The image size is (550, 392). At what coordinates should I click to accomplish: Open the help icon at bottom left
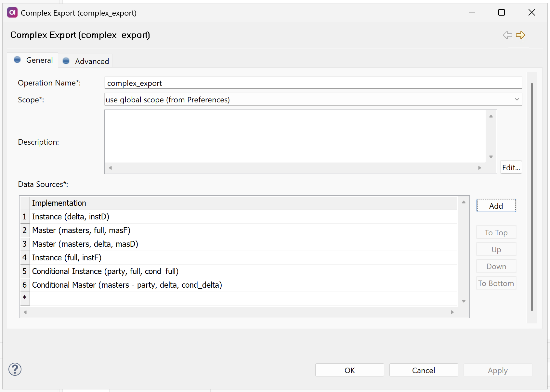(x=15, y=369)
